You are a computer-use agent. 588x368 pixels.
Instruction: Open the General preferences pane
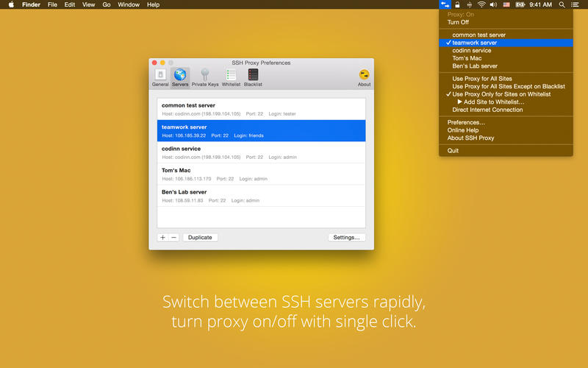[160, 77]
